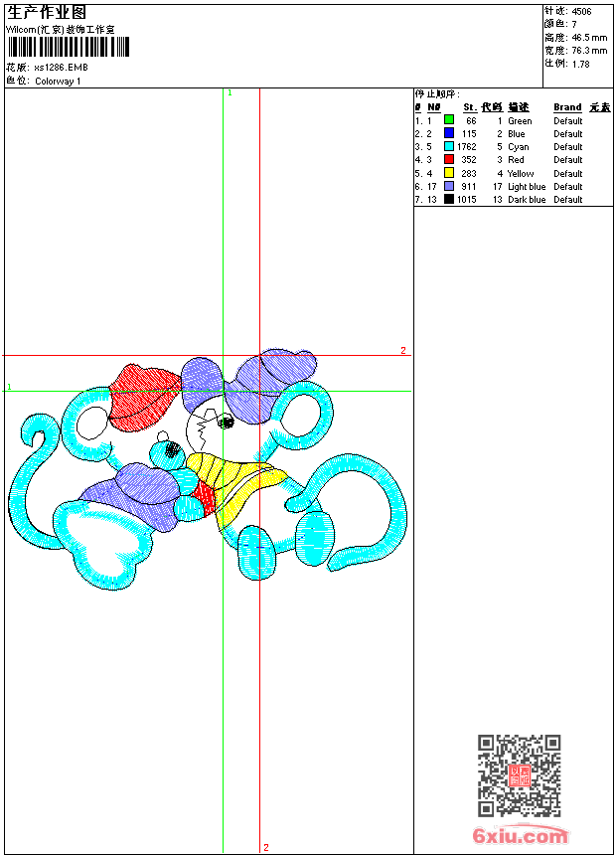Click the file name 'xs1286.EMB'
Image resolution: width=616 pixels, height=855 pixels.
61,68
